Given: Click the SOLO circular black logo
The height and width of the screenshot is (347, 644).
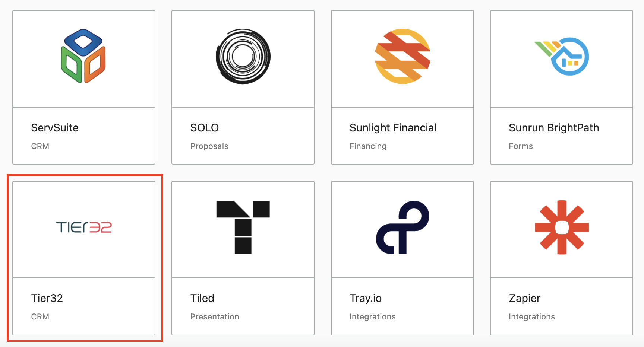Looking at the screenshot, I should (243, 56).
